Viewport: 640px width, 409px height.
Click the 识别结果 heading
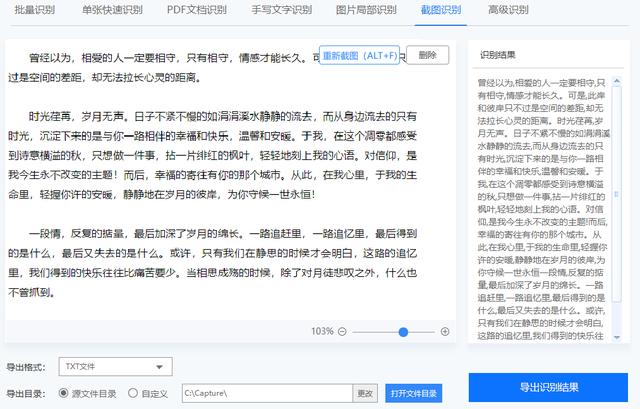[498, 55]
